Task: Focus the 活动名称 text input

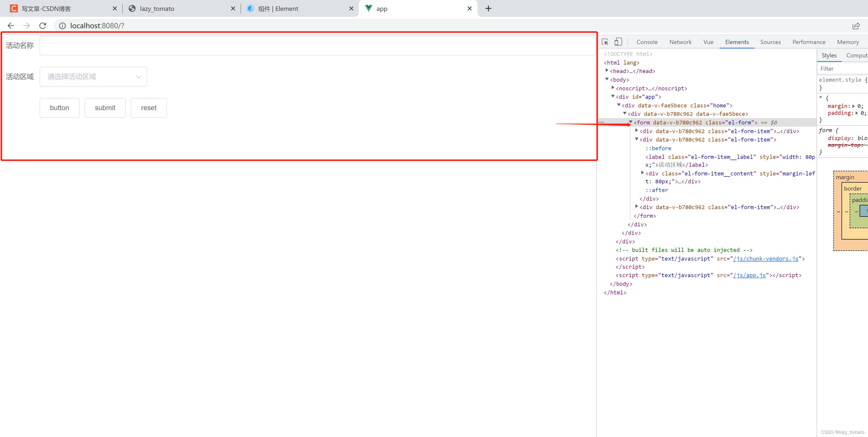Action: pyautogui.click(x=317, y=46)
